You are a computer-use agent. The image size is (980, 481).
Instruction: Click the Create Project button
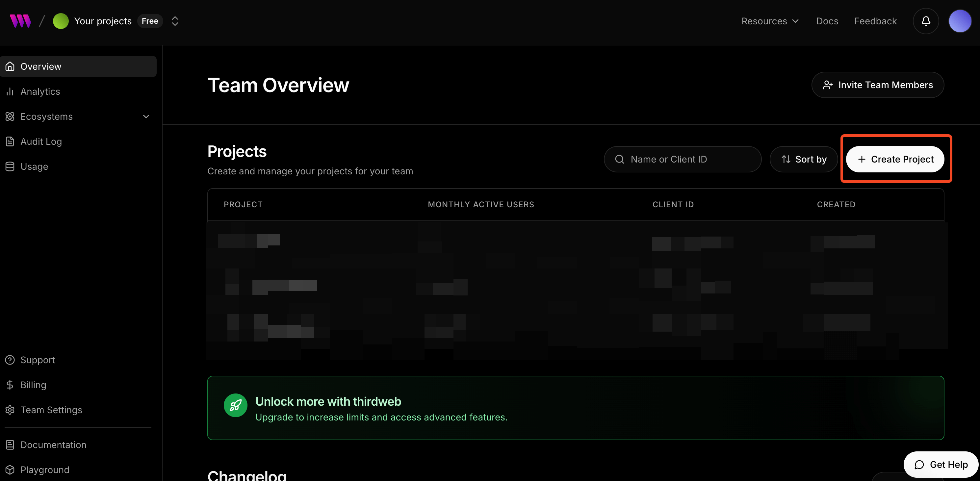895,159
